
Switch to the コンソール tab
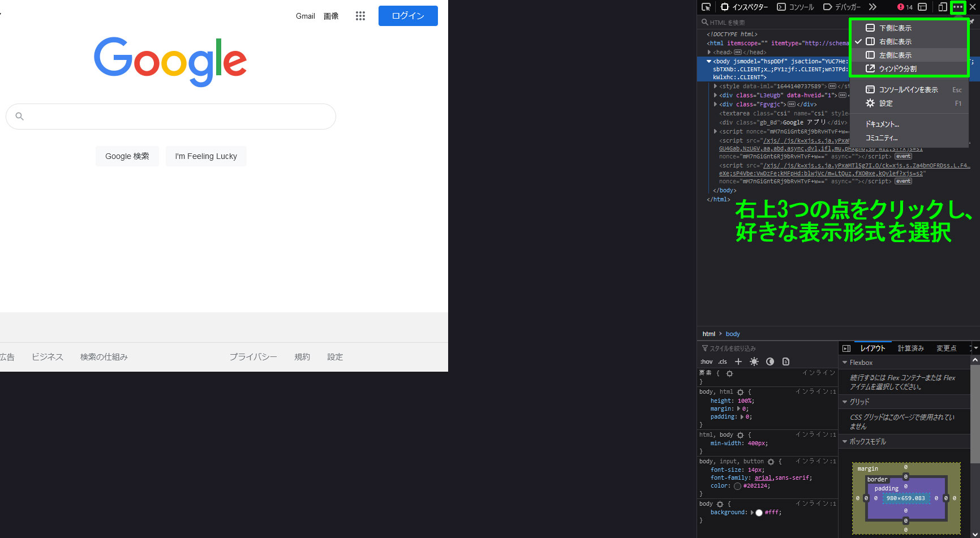[x=796, y=7]
